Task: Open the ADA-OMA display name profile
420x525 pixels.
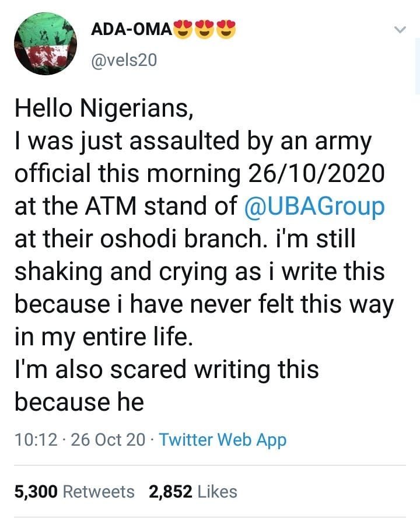Action: tap(132, 30)
